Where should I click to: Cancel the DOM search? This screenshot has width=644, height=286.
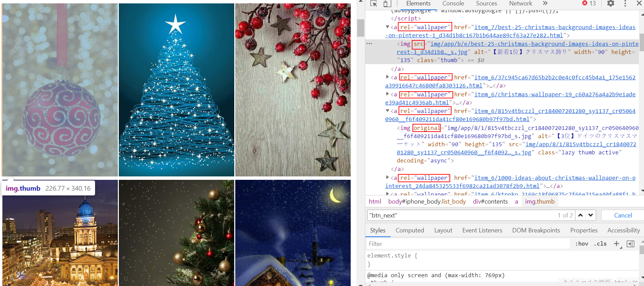(x=623, y=215)
